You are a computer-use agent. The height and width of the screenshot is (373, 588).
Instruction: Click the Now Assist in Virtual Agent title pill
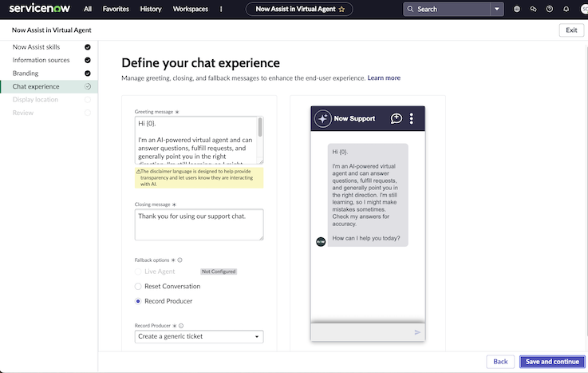(299, 9)
